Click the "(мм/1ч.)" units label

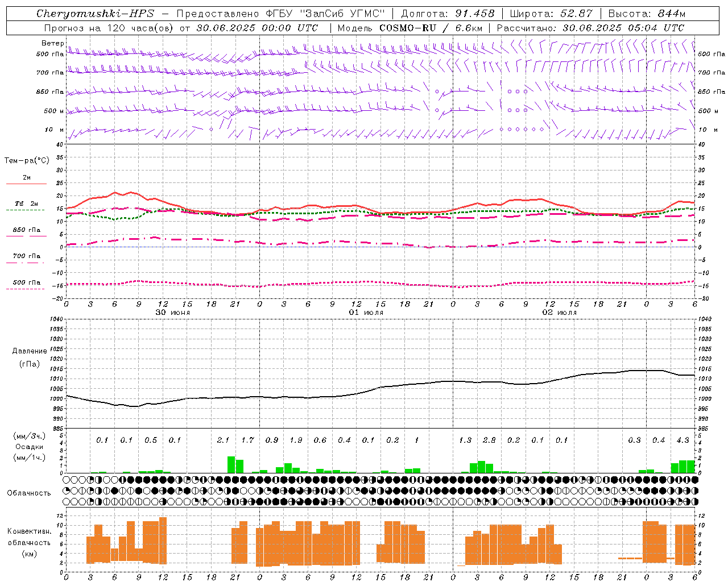pyautogui.click(x=29, y=458)
